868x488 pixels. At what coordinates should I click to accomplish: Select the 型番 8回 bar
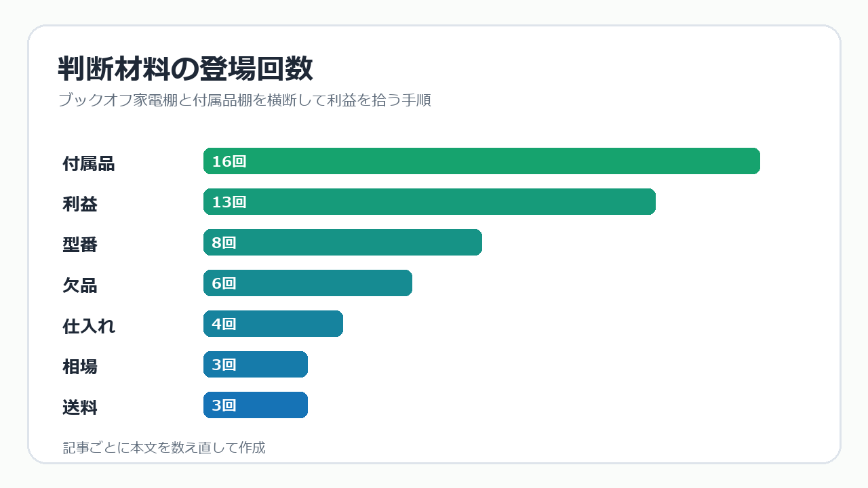[342, 243]
